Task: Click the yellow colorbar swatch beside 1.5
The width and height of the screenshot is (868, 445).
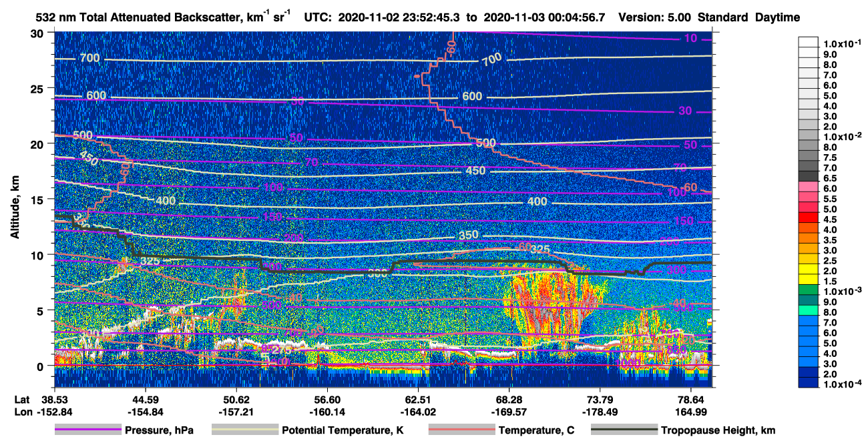Action: (809, 280)
